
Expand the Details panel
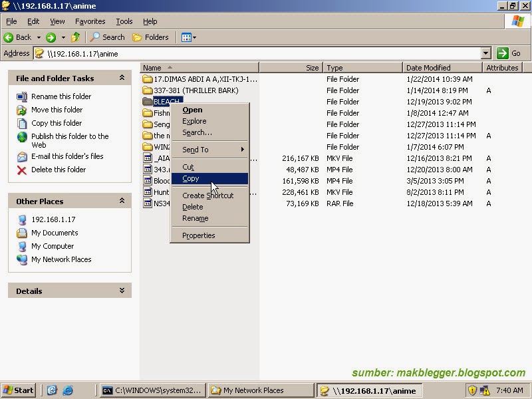pos(122,291)
